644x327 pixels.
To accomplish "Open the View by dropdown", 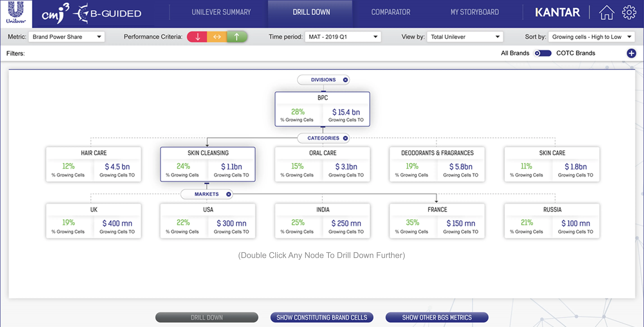I will [465, 37].
